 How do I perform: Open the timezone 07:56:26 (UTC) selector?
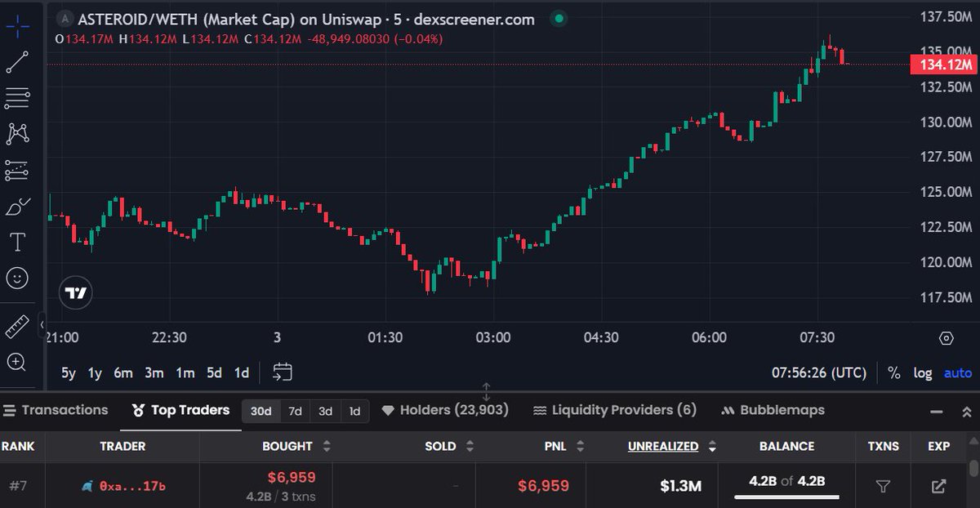click(x=819, y=372)
